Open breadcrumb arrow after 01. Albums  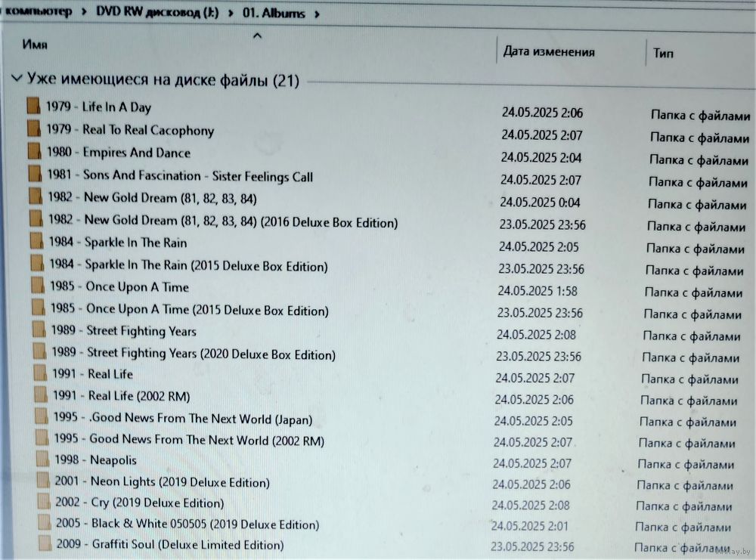(317, 14)
